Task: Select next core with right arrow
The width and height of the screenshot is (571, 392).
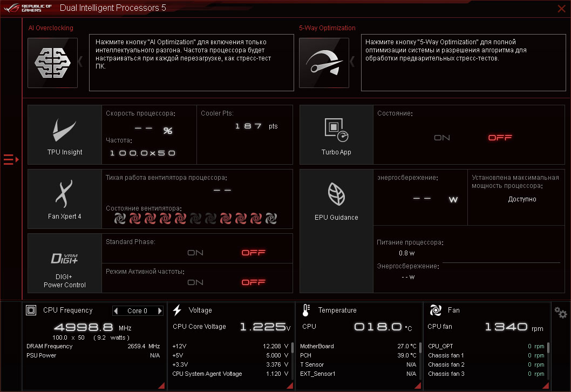Action: [x=160, y=311]
